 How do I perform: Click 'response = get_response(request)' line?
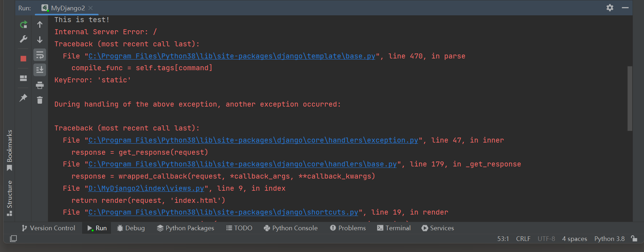[140, 152]
